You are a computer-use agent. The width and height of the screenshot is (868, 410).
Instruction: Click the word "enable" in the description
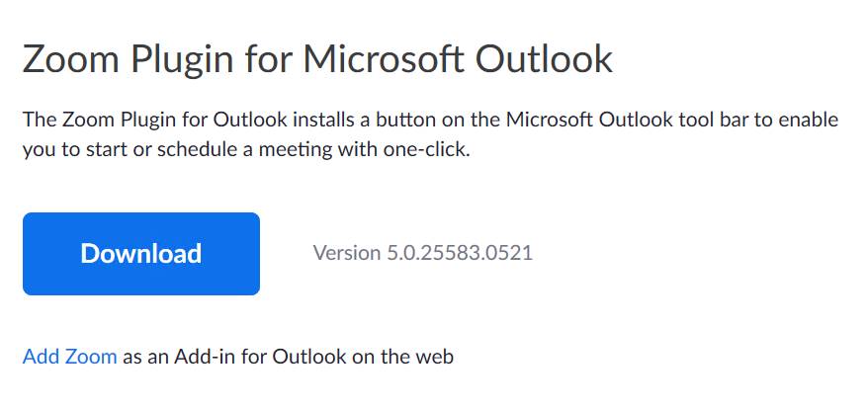point(806,121)
